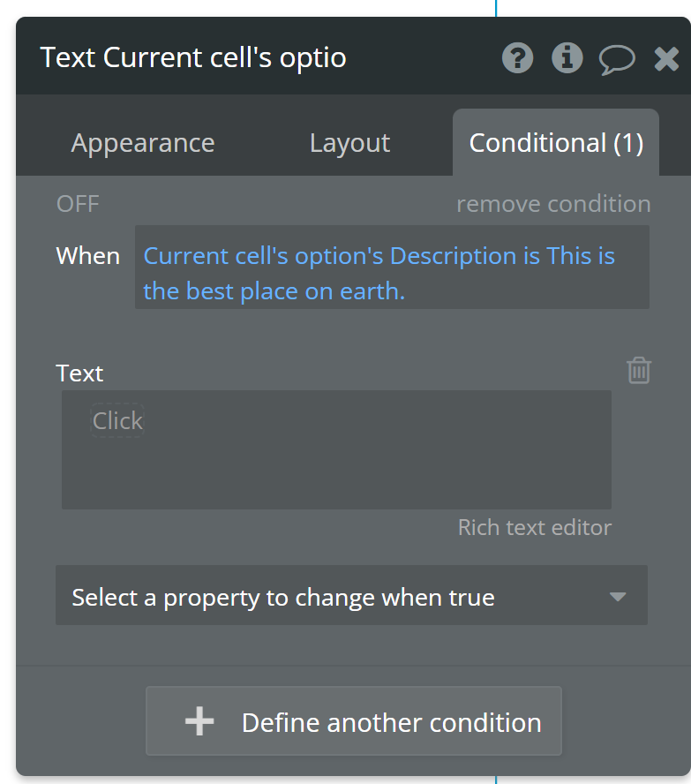Select the Conditional (1) tab
Screen dimensions: 691x784
click(x=556, y=143)
